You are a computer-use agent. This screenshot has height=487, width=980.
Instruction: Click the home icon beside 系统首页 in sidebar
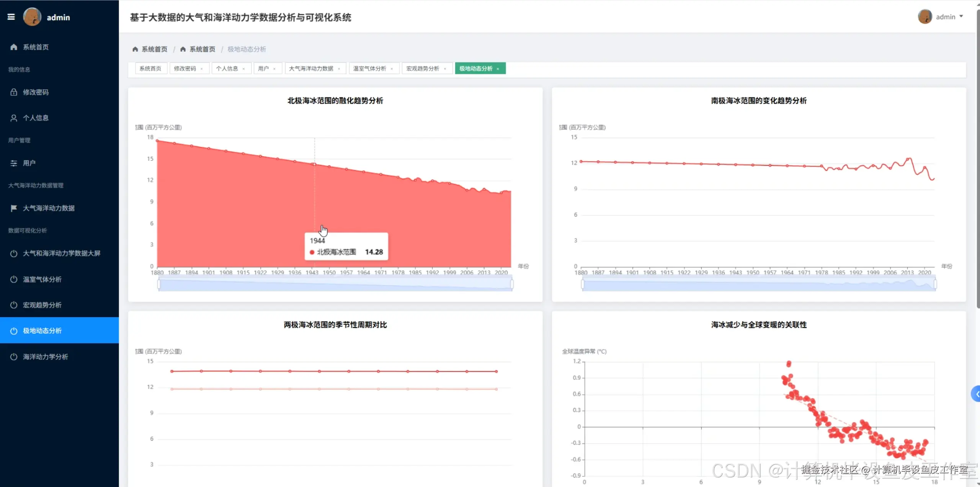tap(14, 47)
